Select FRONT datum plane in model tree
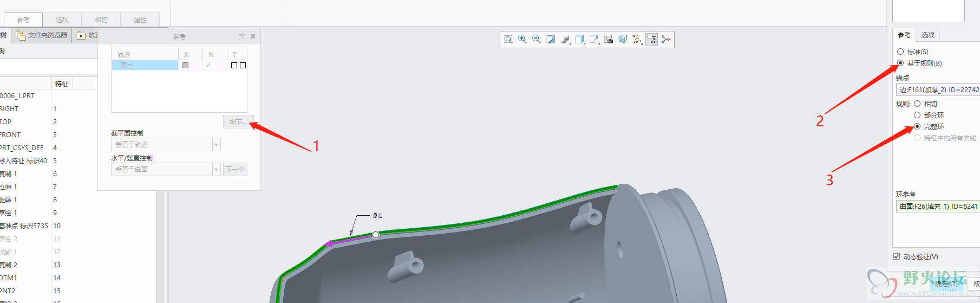The width and height of the screenshot is (980, 303). tap(10, 134)
